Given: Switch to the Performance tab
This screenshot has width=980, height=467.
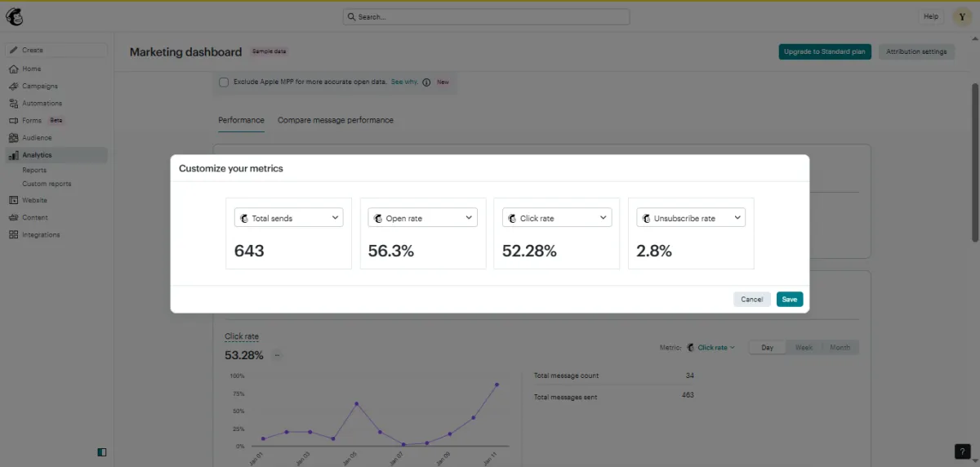Looking at the screenshot, I should pyautogui.click(x=241, y=120).
